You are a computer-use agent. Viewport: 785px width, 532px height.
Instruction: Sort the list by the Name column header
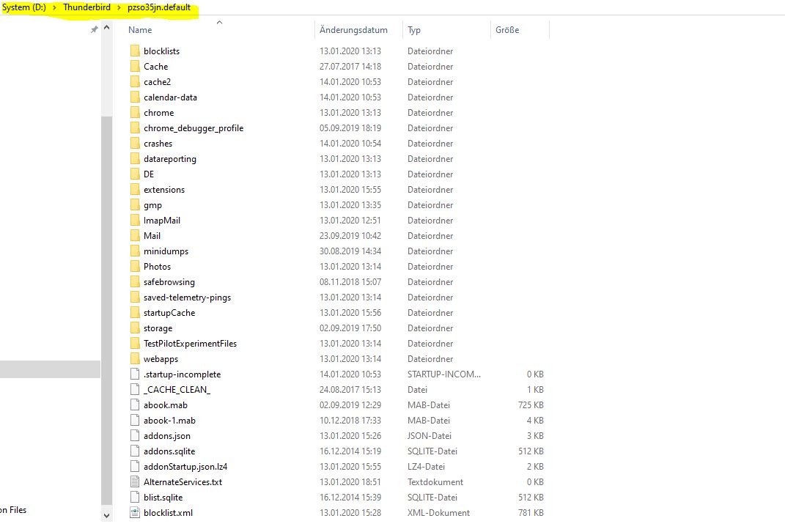140,30
